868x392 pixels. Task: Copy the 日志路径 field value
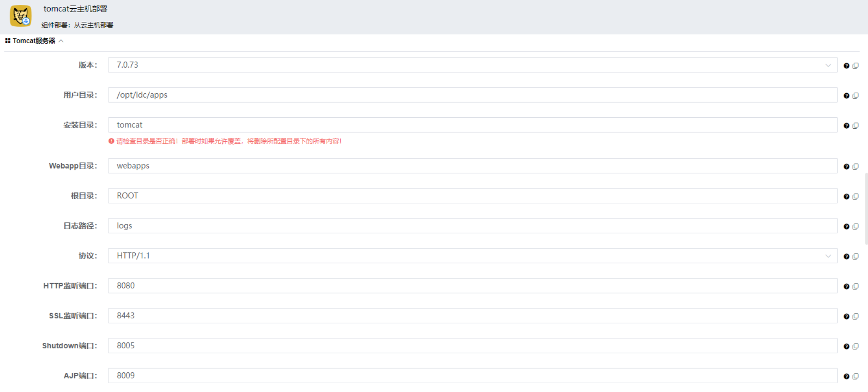coord(855,227)
